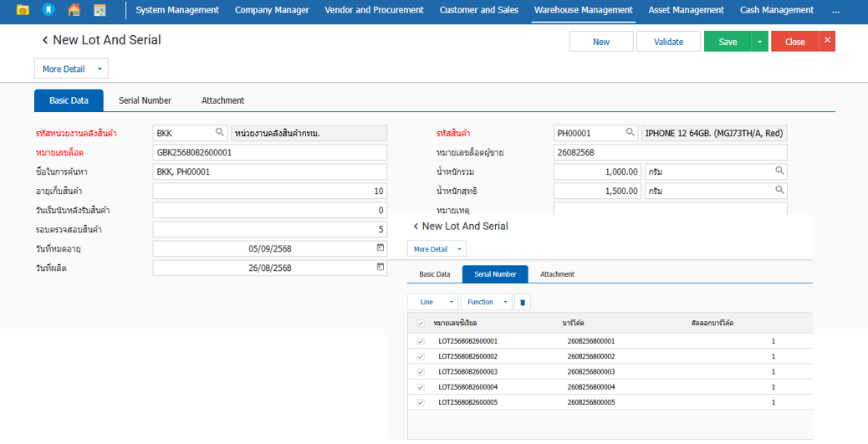Expand the Function dropdown menu

click(x=486, y=302)
